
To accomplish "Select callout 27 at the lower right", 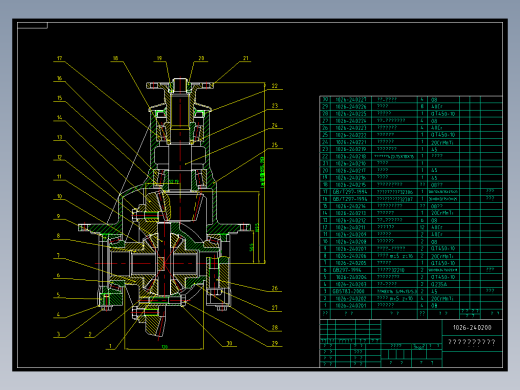I will point(274,308).
